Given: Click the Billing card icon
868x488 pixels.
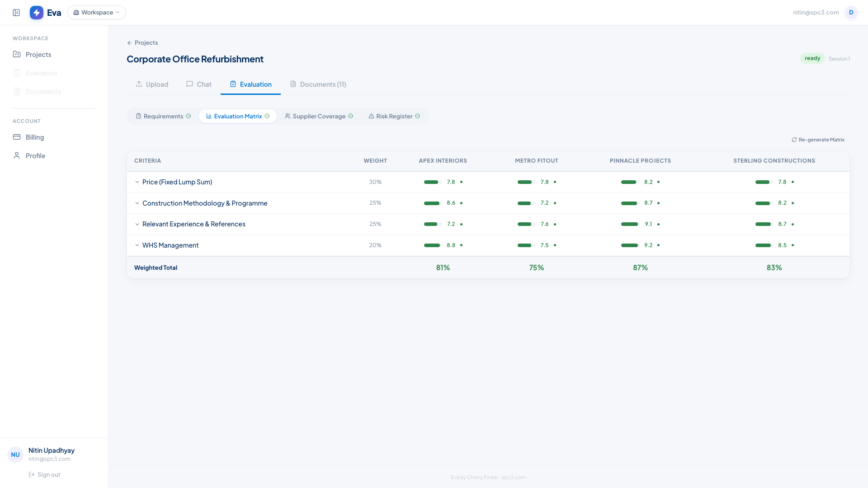Looking at the screenshot, I should (x=17, y=137).
